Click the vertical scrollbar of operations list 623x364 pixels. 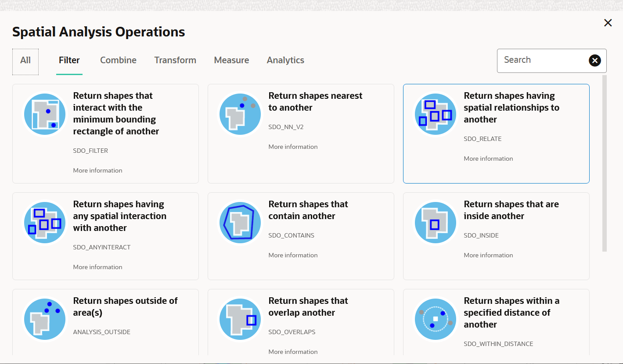point(605,163)
